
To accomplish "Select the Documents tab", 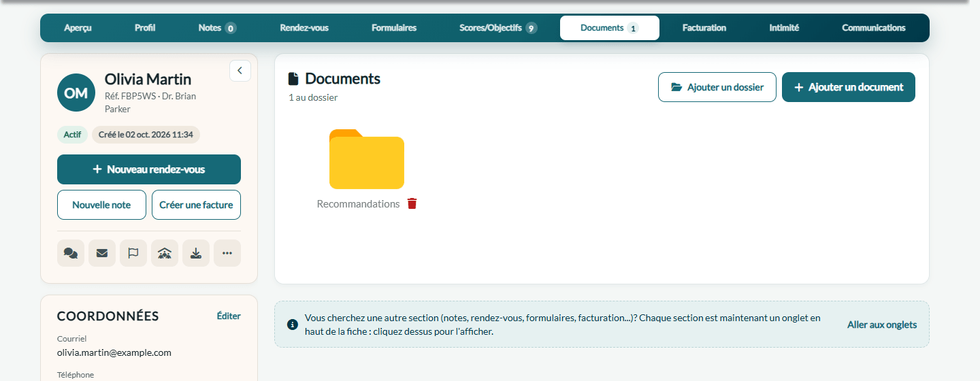I will pyautogui.click(x=610, y=28).
